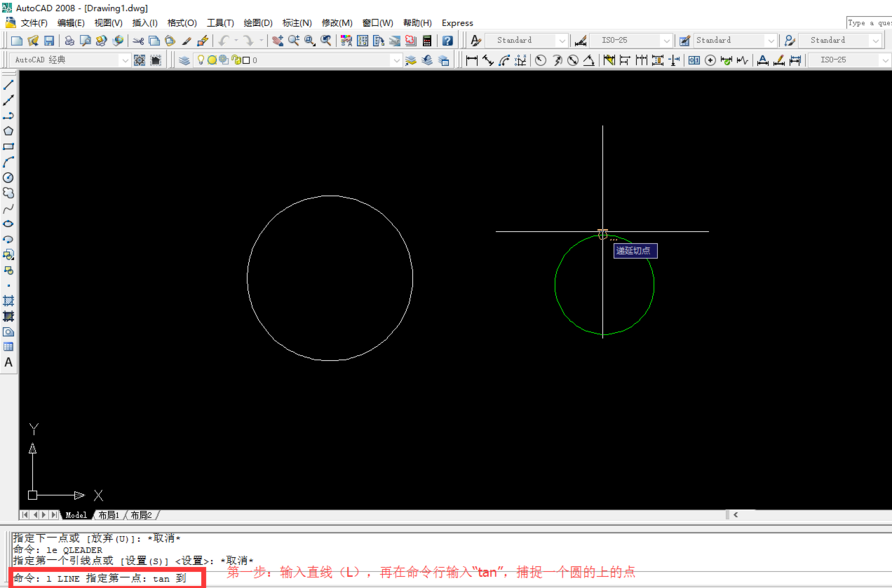Select the Polygon draw tool
This screenshot has width=892, height=588.
coord(8,131)
